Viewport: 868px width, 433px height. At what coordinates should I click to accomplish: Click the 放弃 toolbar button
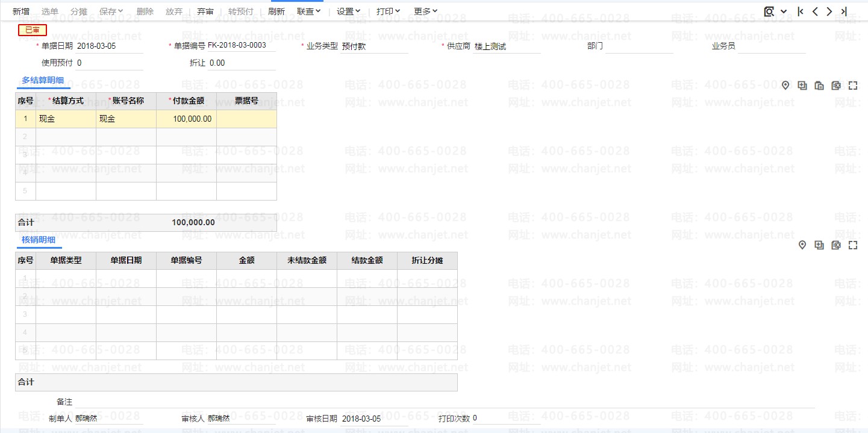tap(174, 11)
